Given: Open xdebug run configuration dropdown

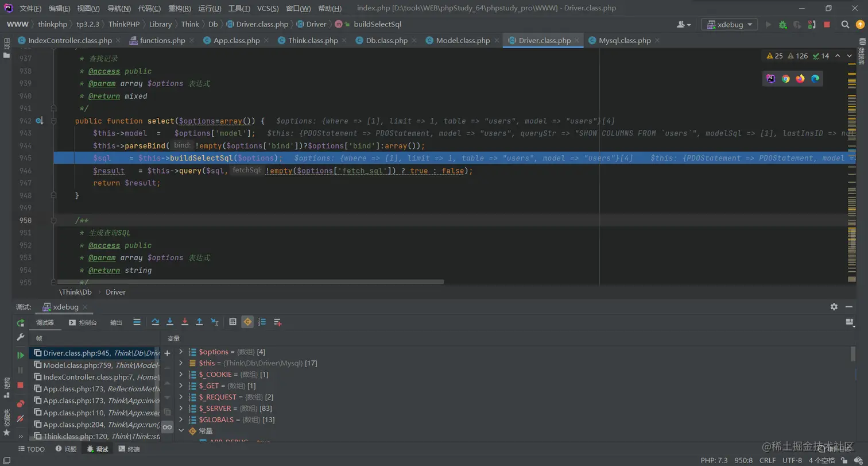Looking at the screenshot, I should [x=729, y=25].
